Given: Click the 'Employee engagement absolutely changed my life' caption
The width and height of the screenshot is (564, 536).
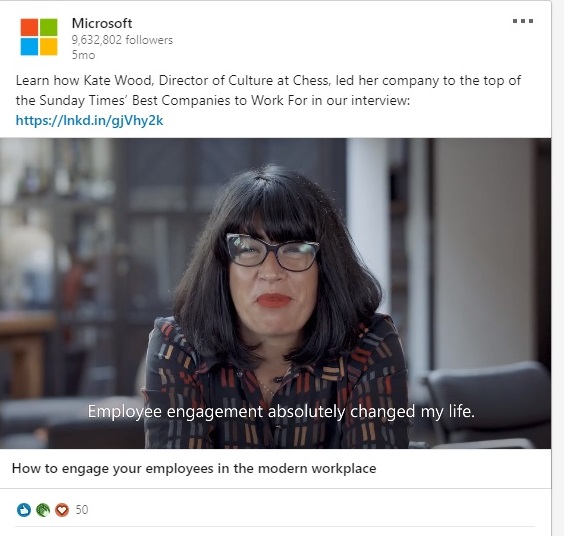Looking at the screenshot, I should click(x=281, y=411).
